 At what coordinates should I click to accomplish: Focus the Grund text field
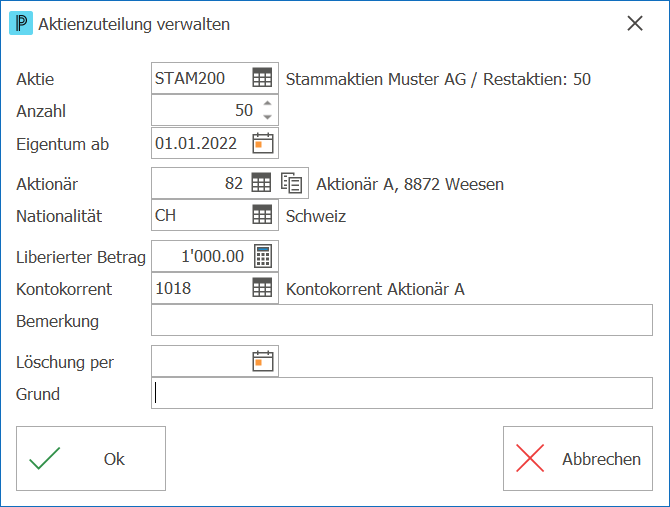[x=402, y=393]
